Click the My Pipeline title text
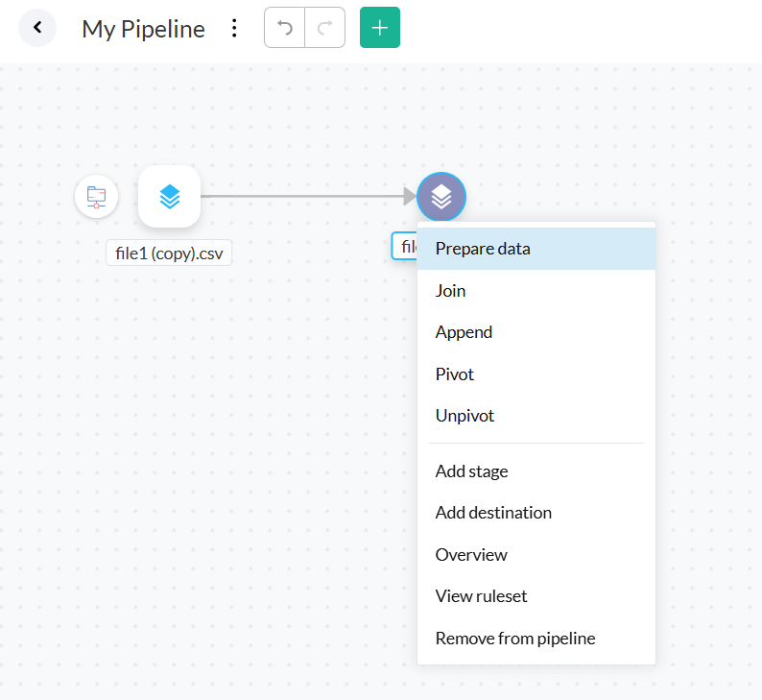The width and height of the screenshot is (762, 700). click(x=143, y=29)
